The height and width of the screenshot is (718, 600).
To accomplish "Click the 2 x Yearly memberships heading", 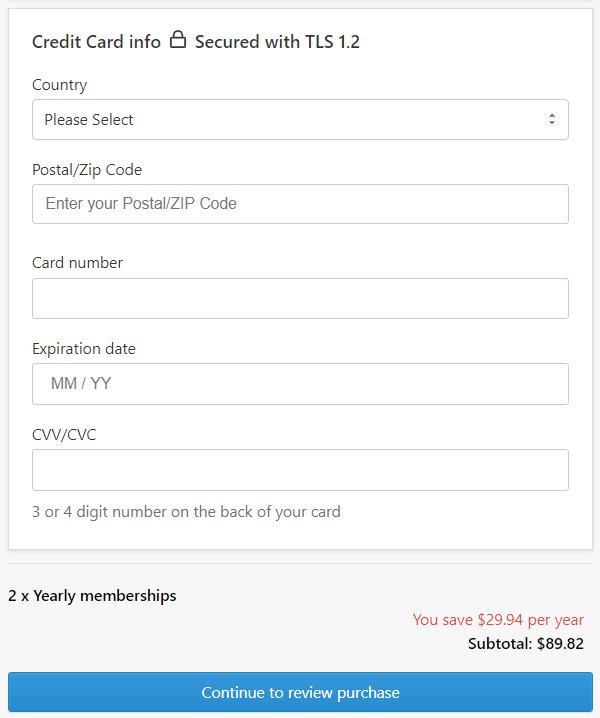I will (92, 596).
